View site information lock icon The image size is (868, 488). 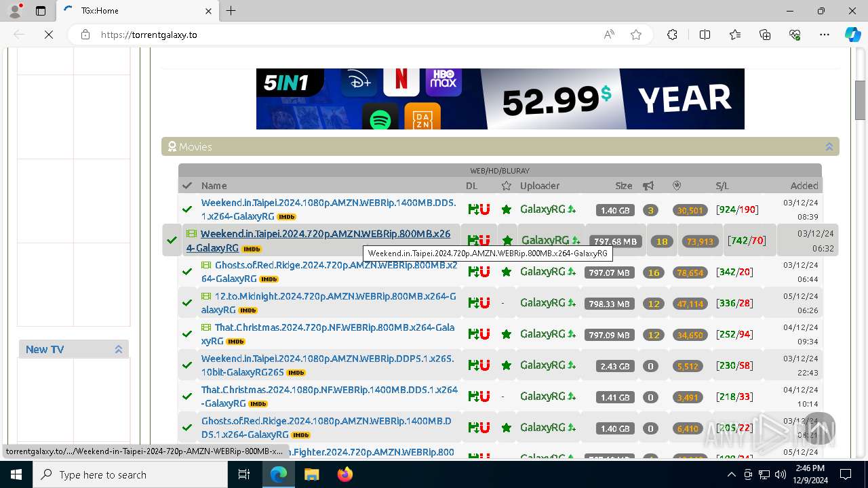(x=85, y=35)
